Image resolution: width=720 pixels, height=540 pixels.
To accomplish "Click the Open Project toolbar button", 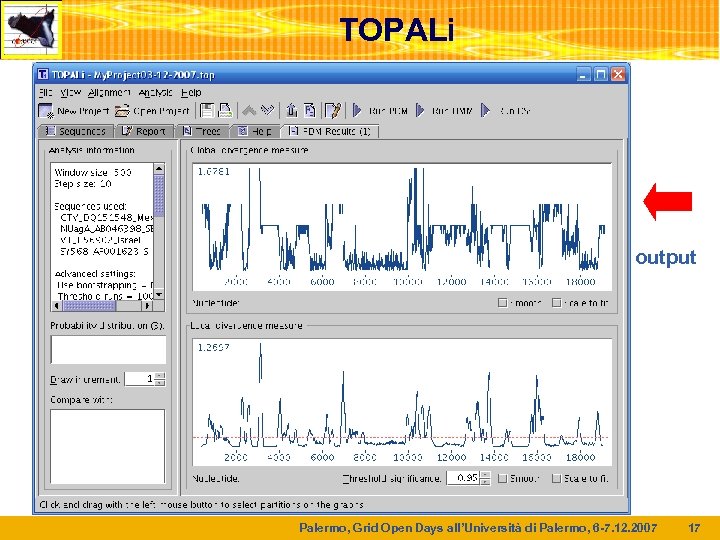I will pyautogui.click(x=152, y=111).
